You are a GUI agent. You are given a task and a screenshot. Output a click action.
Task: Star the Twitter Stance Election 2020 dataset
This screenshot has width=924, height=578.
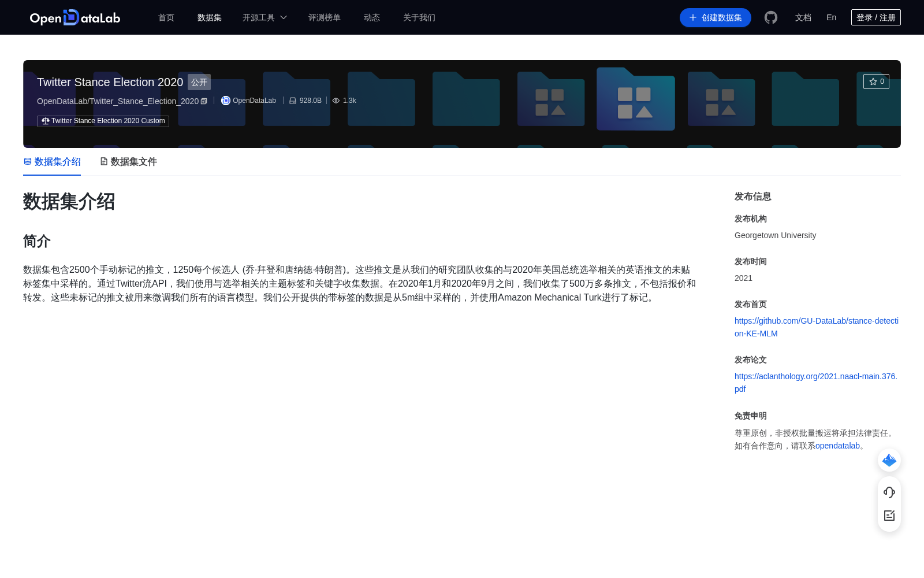pyautogui.click(x=876, y=81)
